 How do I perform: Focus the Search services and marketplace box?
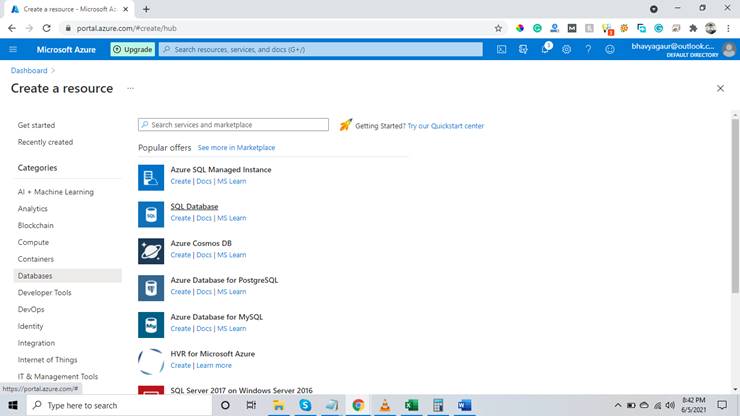click(x=233, y=125)
